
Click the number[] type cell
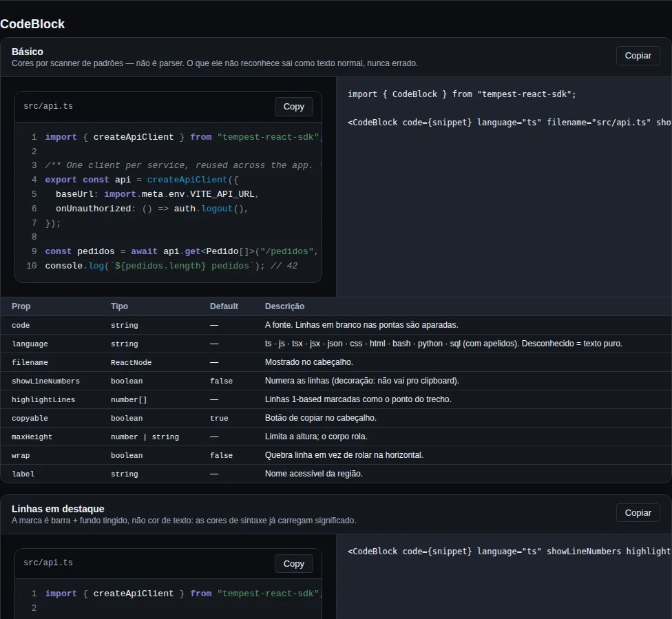coord(129,399)
